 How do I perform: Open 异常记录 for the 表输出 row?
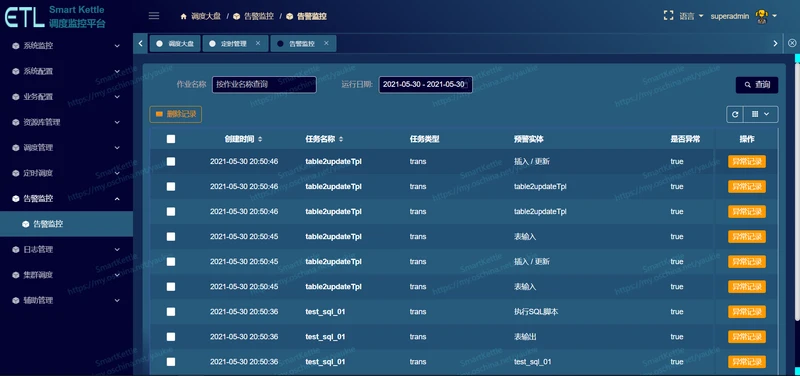coord(746,337)
